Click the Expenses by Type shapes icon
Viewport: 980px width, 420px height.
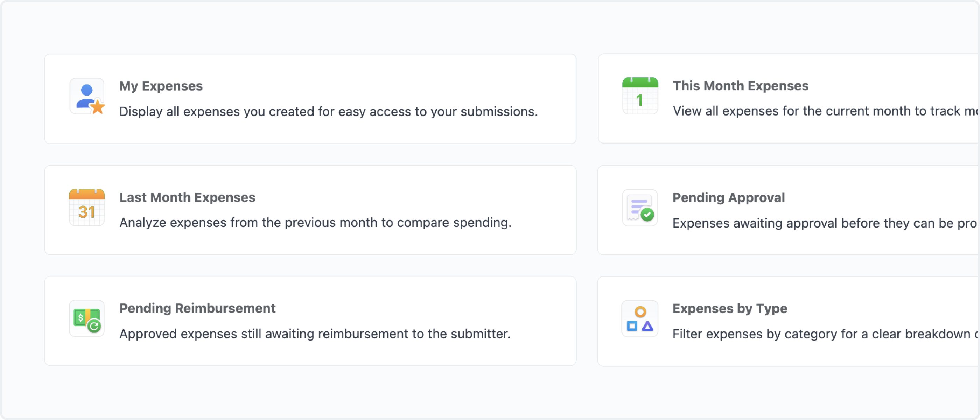(639, 318)
